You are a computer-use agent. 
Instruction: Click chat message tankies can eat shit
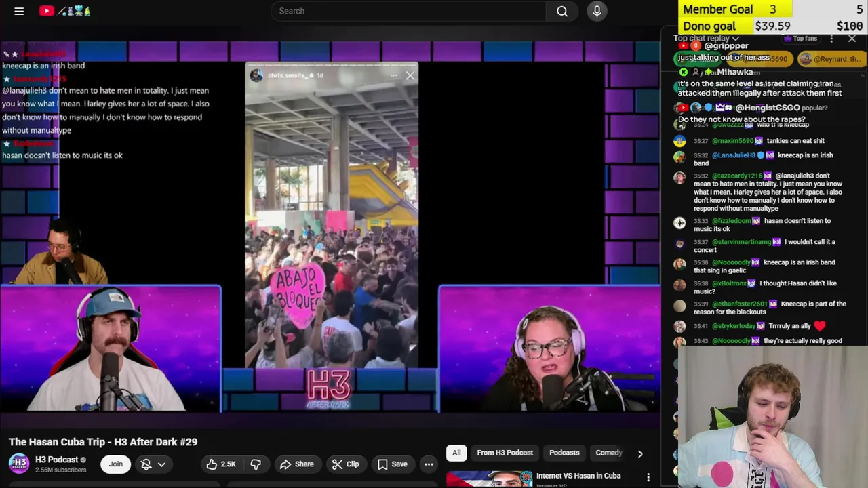795,141
